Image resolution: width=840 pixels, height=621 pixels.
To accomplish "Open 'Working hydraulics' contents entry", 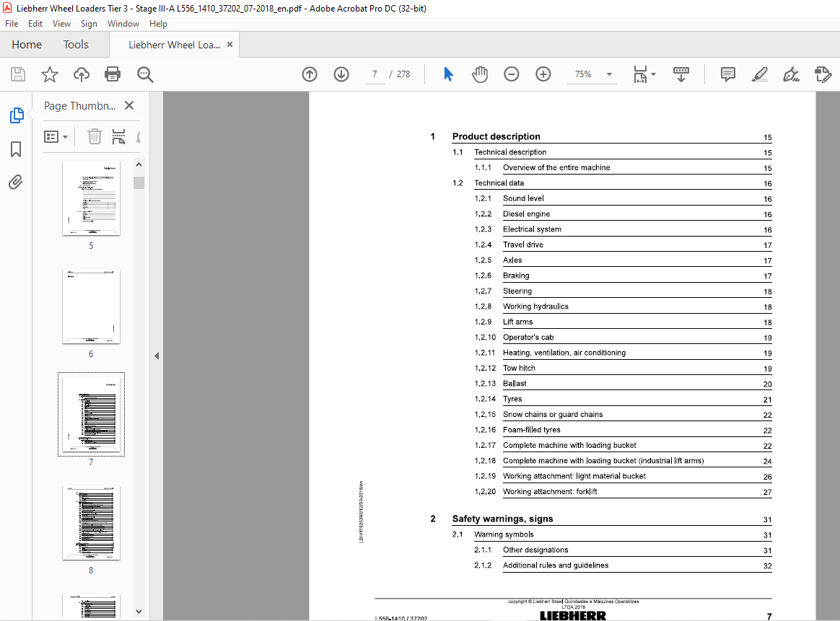I will coord(535,307).
